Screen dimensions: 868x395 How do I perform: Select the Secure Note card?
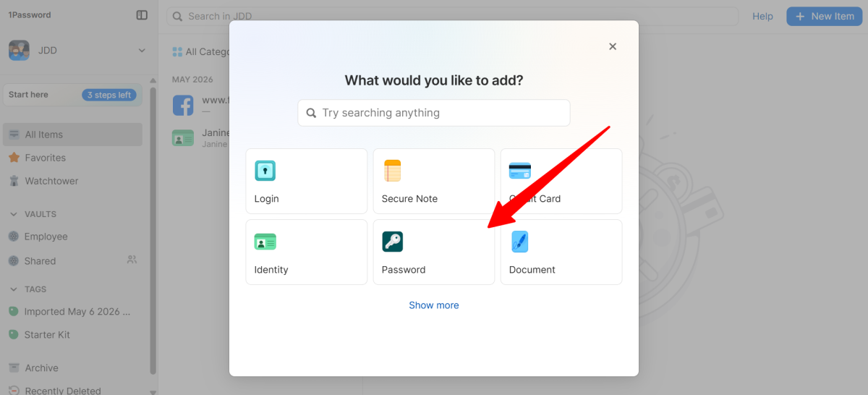434,181
